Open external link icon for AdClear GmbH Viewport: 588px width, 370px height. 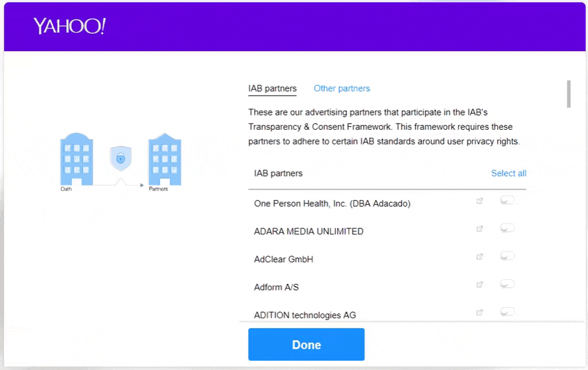click(480, 257)
